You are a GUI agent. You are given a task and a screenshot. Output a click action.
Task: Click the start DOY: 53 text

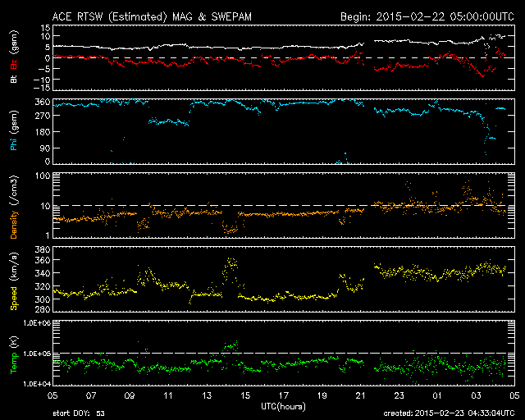78,414
